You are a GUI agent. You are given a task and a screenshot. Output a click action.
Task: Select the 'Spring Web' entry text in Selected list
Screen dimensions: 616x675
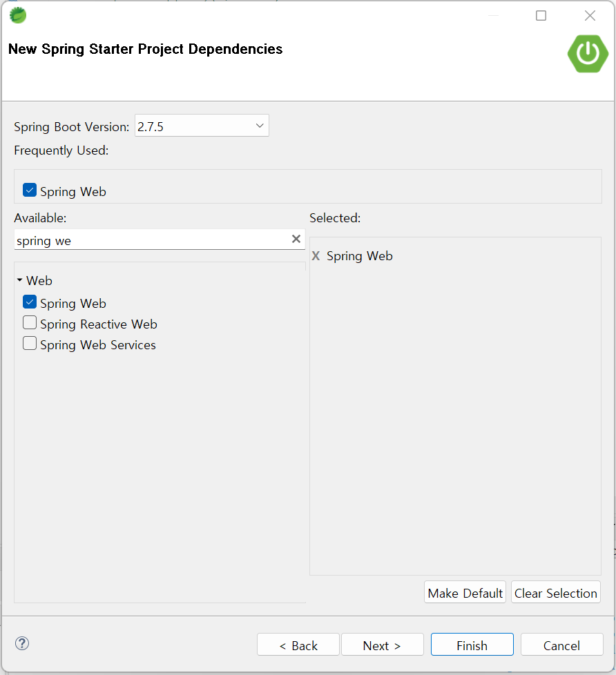[360, 256]
